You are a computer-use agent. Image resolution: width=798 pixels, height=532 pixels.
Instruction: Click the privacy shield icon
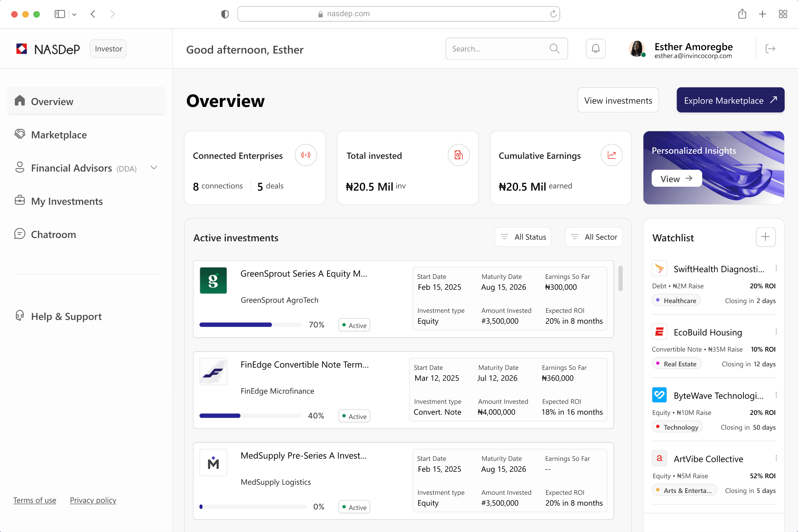tap(225, 14)
